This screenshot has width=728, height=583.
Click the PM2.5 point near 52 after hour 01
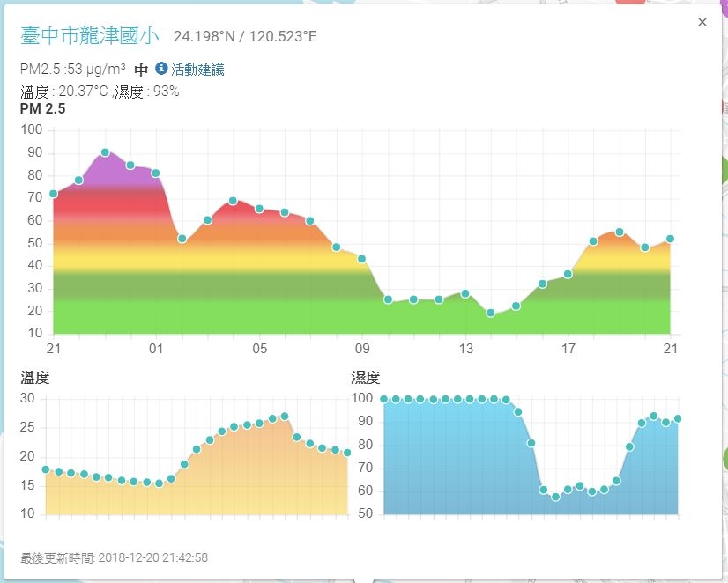(x=182, y=239)
